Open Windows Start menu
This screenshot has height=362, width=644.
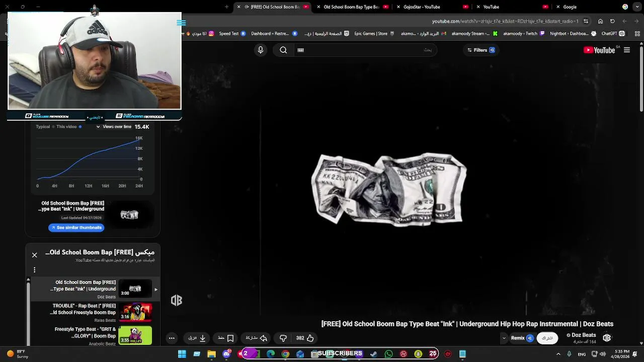click(182, 354)
